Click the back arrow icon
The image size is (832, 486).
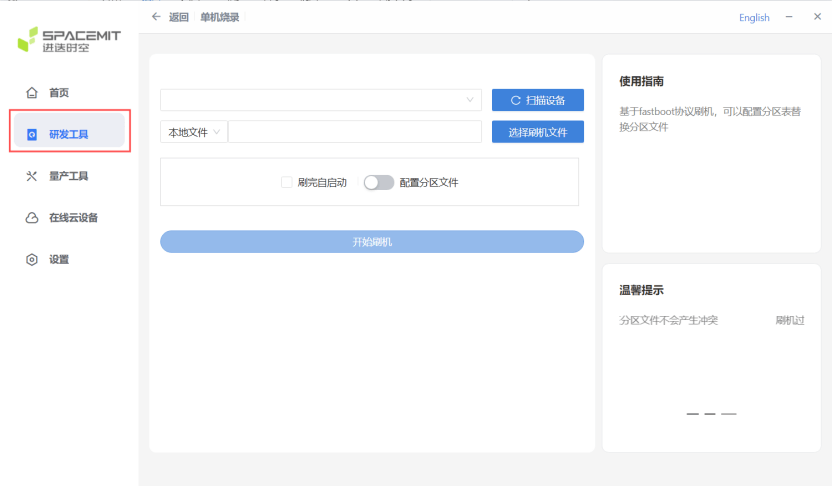(x=156, y=17)
